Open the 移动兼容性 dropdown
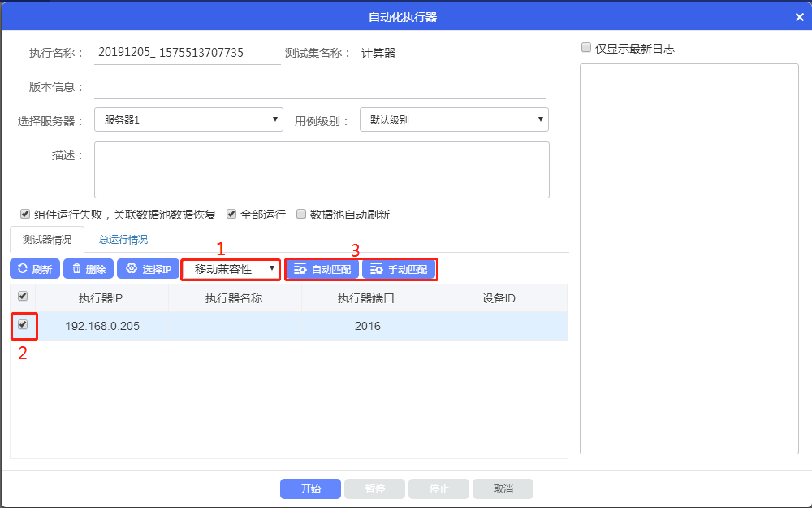This screenshot has width=812, height=508. pos(231,269)
